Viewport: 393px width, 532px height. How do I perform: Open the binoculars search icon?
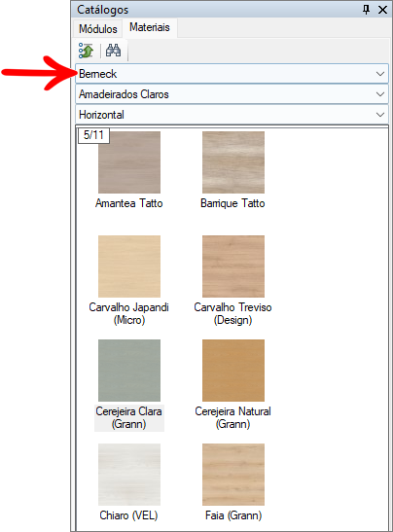[x=114, y=51]
